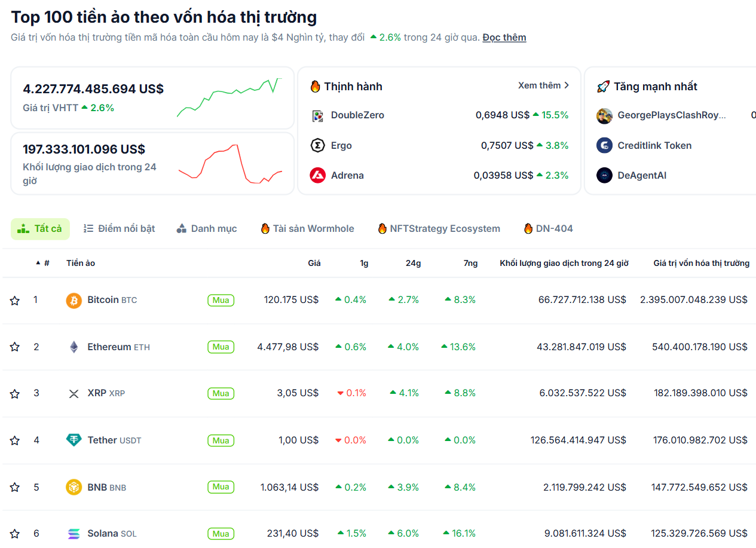756x548 pixels.
Task: Toggle the star next to XRP
Action: [14, 393]
